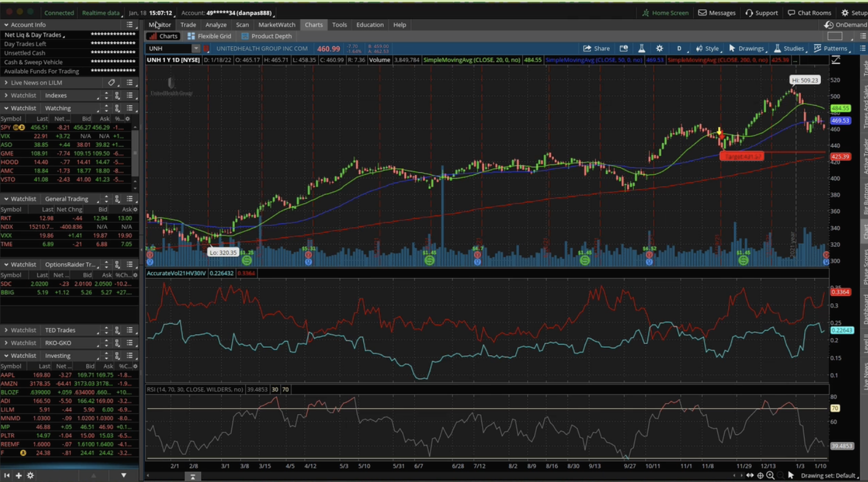This screenshot has width=868, height=482.
Task: Open symbol selector dropdown next to UNH
Action: (196, 49)
